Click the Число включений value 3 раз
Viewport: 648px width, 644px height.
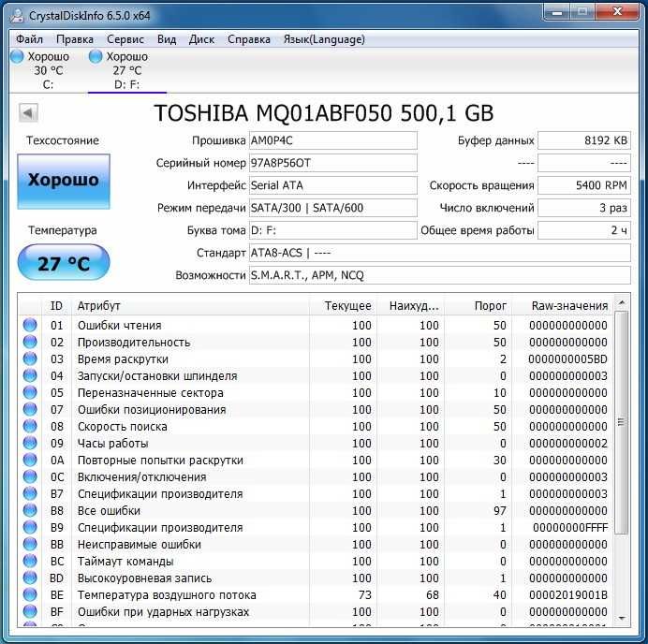click(x=584, y=208)
